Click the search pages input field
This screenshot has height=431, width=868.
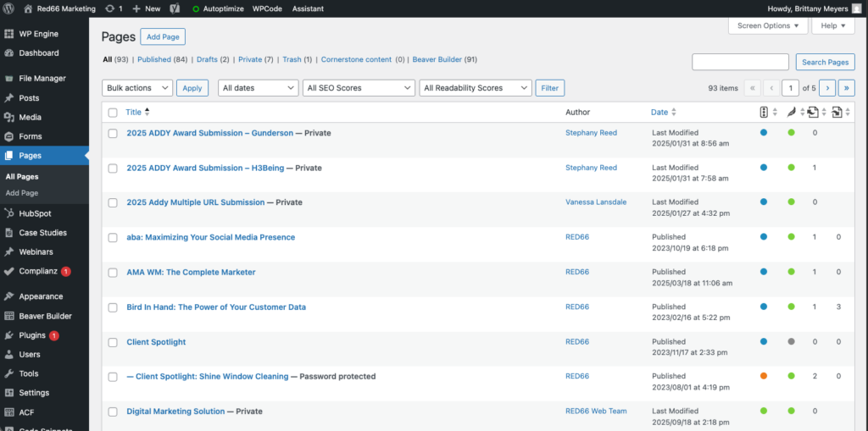point(740,62)
